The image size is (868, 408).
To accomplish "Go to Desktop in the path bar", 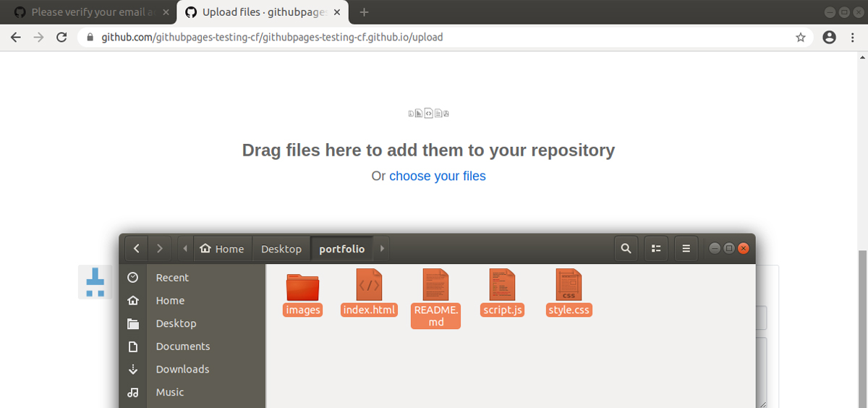I will [281, 249].
